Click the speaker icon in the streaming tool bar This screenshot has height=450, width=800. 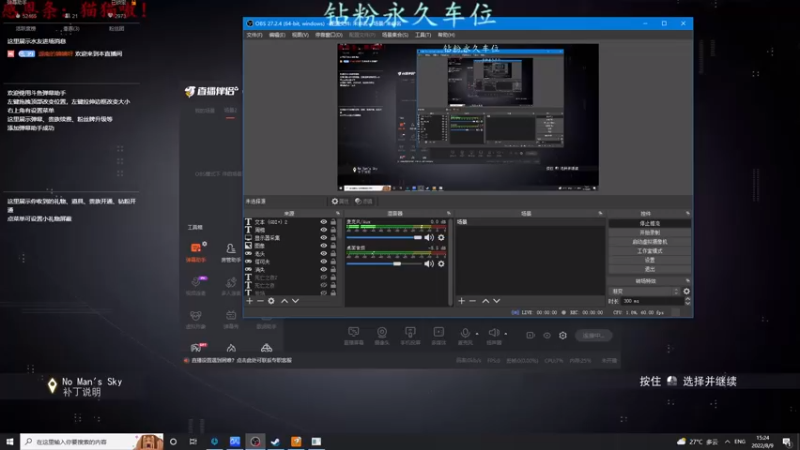point(494,335)
